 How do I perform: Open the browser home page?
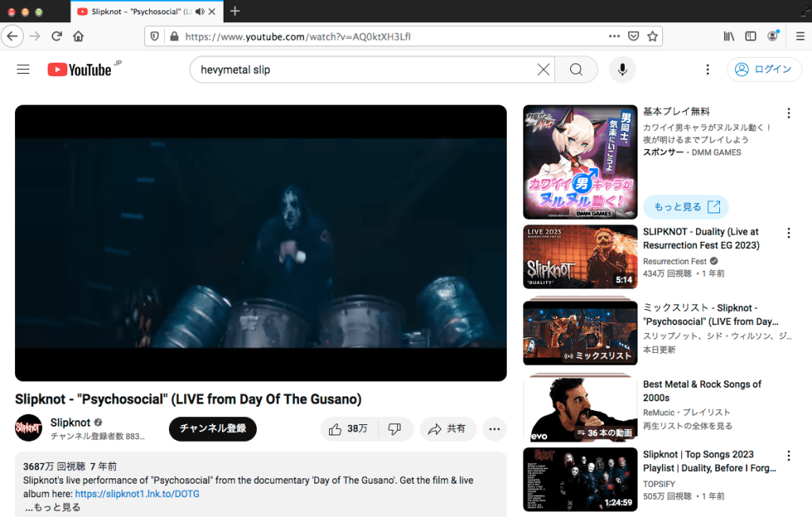79,36
